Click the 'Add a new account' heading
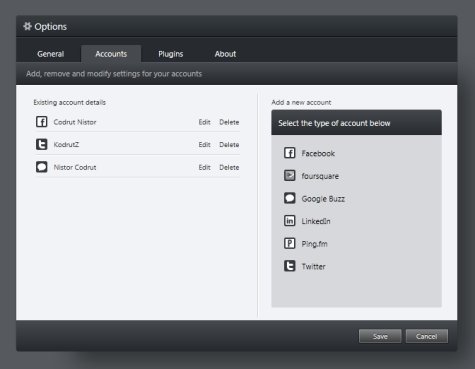 [x=301, y=102]
